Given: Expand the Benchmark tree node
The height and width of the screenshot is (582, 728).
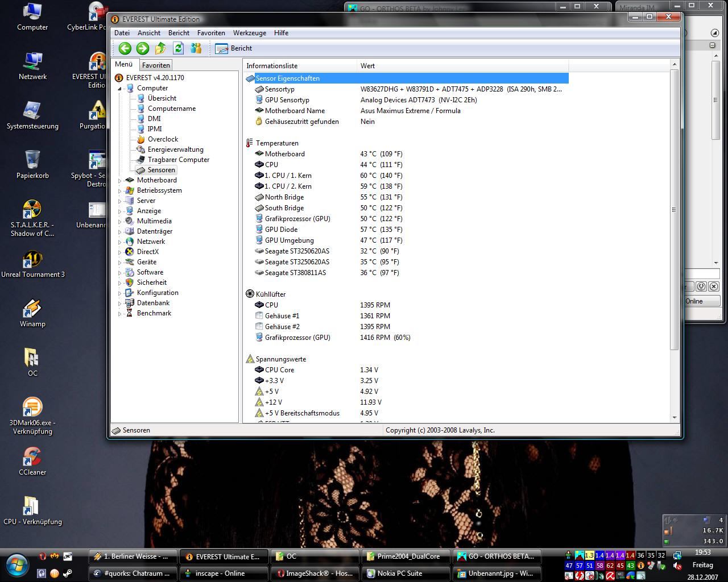Looking at the screenshot, I should click(x=119, y=314).
